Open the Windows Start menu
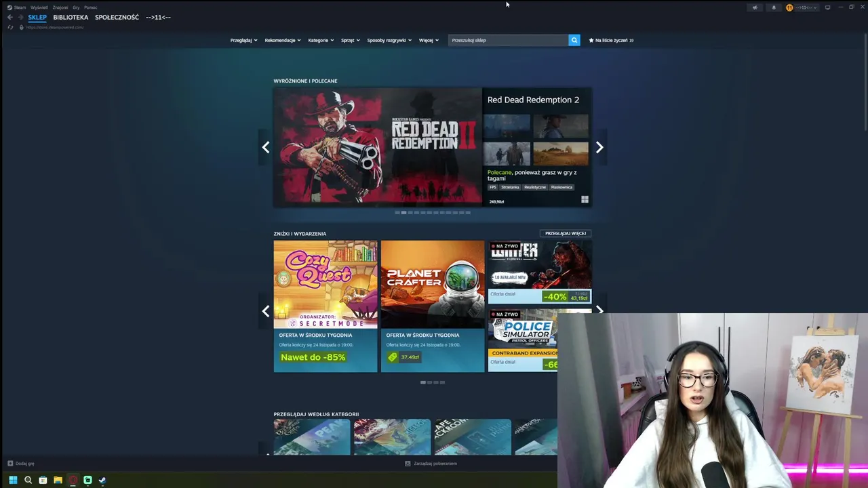 pyautogui.click(x=13, y=480)
